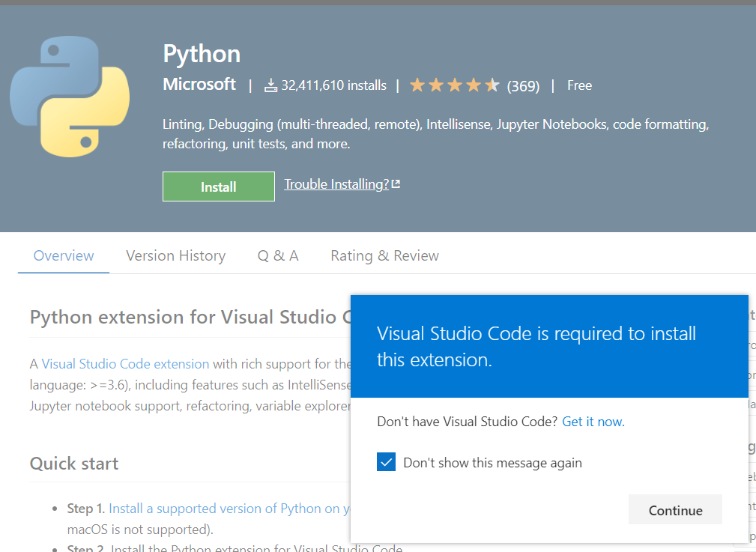Go to the Rating & Review tab

384,255
